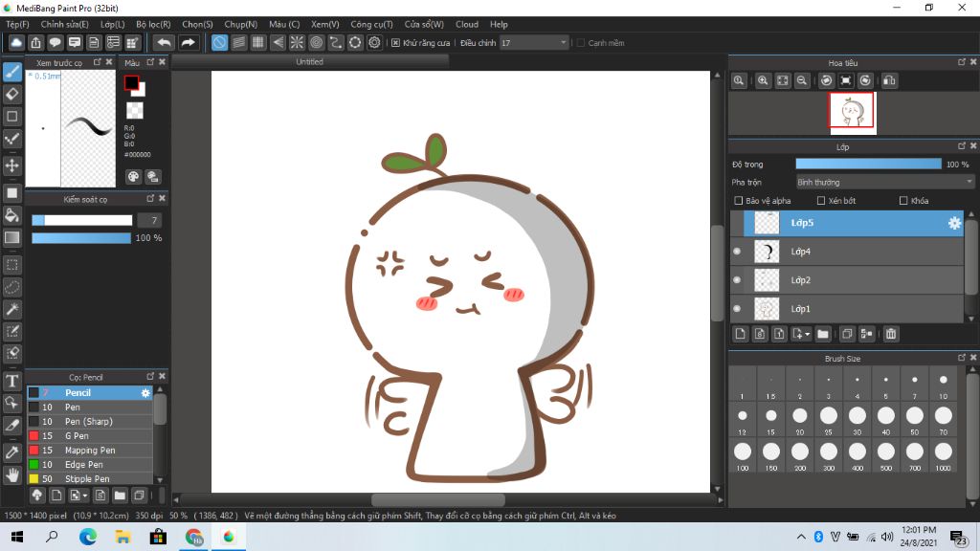
Task: Select the Move tool
Action: click(12, 165)
